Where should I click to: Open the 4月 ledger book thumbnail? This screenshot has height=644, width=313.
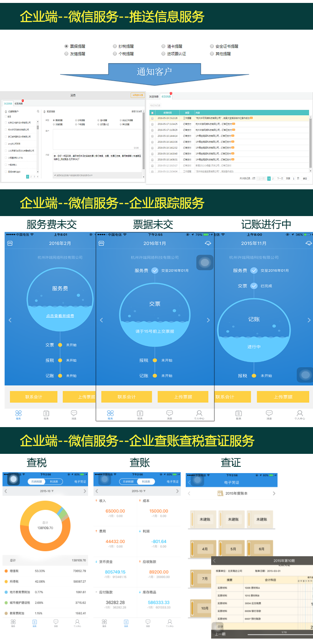(204, 549)
